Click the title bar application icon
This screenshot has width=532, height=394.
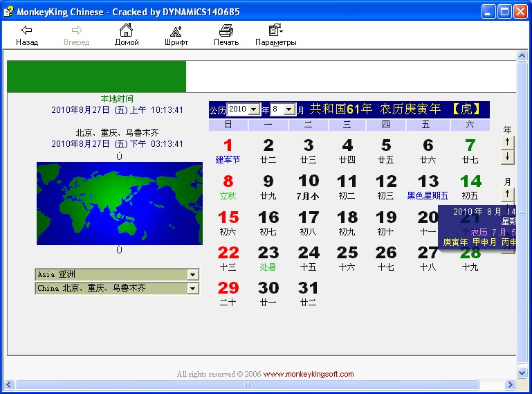[8, 12]
